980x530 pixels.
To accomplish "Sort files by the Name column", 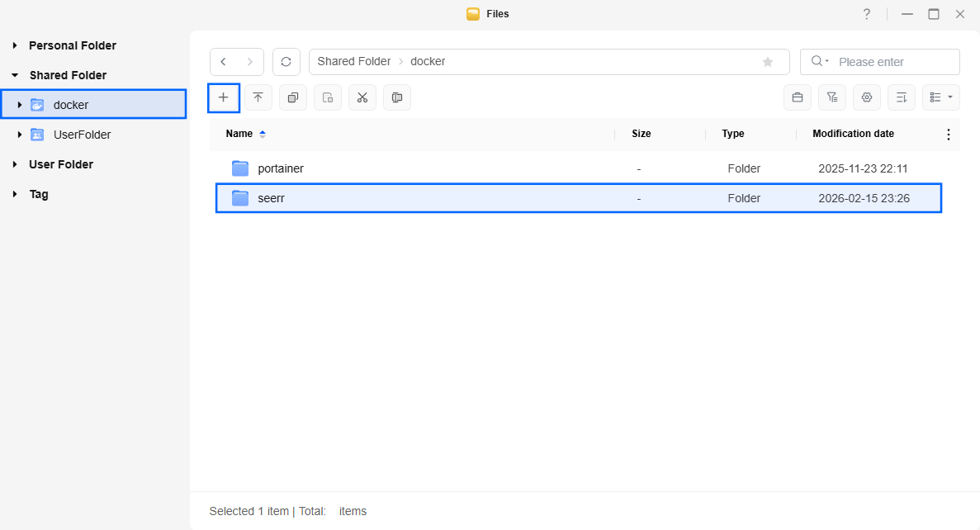I will tap(239, 134).
